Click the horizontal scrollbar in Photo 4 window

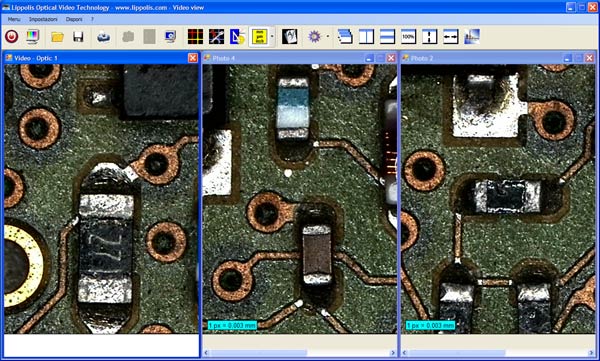tap(300, 353)
